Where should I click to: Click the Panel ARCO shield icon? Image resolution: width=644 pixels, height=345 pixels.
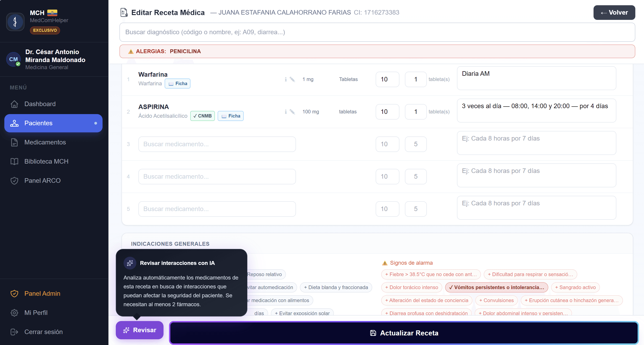point(14,180)
